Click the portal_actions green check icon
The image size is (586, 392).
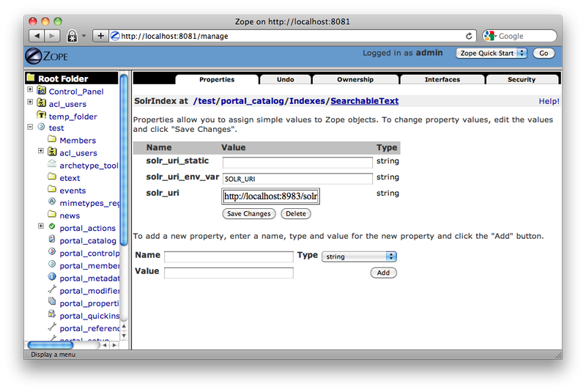[52, 227]
